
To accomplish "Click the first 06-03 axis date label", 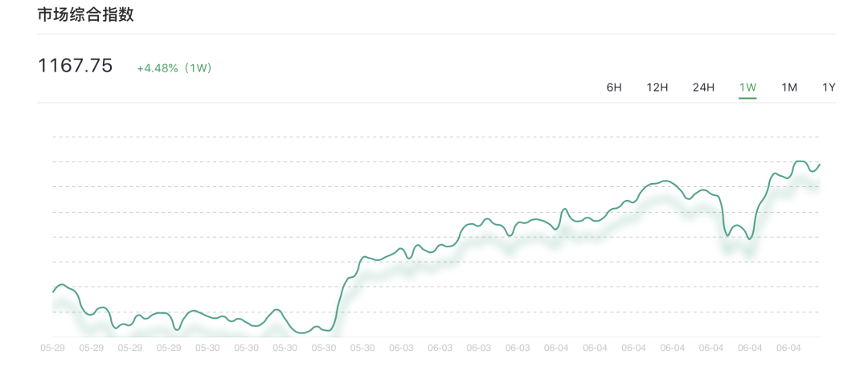I will pyautogui.click(x=401, y=349).
